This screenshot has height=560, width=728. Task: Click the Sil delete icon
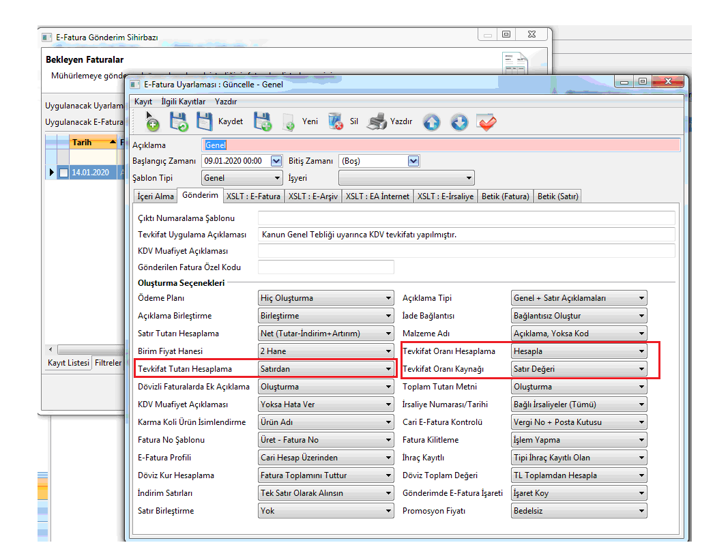click(336, 122)
